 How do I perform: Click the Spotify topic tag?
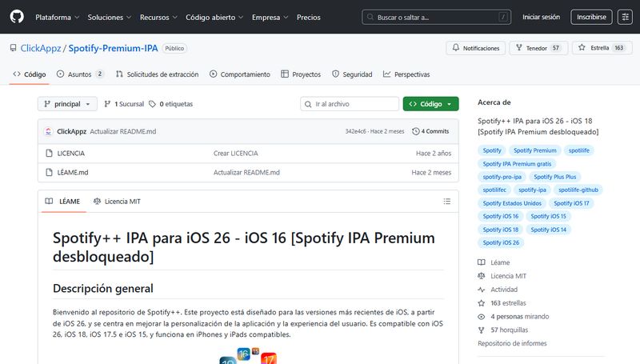pos(492,150)
